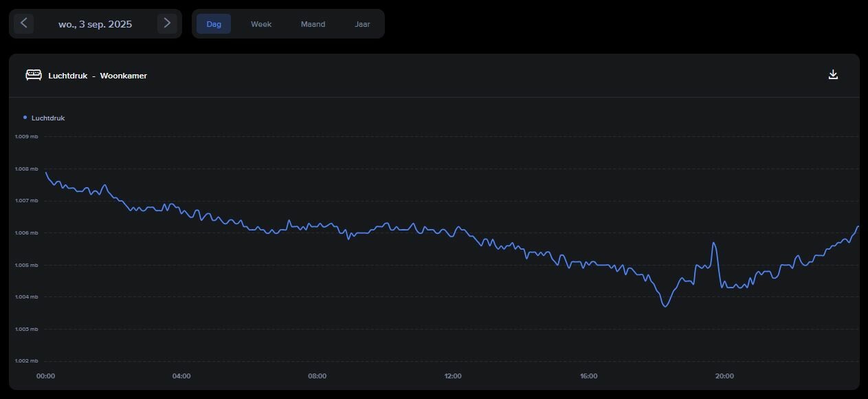Select the Jaar time range
Image resolution: width=868 pixels, height=399 pixels.
click(362, 24)
